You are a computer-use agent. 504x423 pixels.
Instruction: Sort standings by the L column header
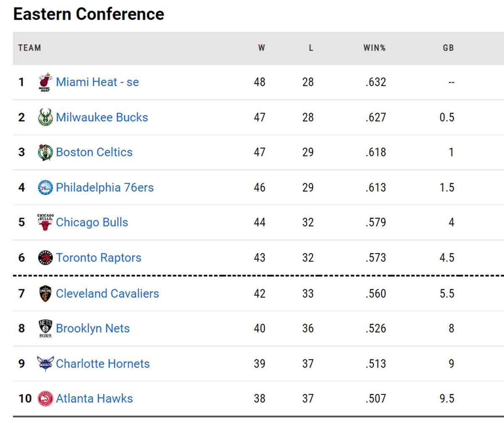311,48
